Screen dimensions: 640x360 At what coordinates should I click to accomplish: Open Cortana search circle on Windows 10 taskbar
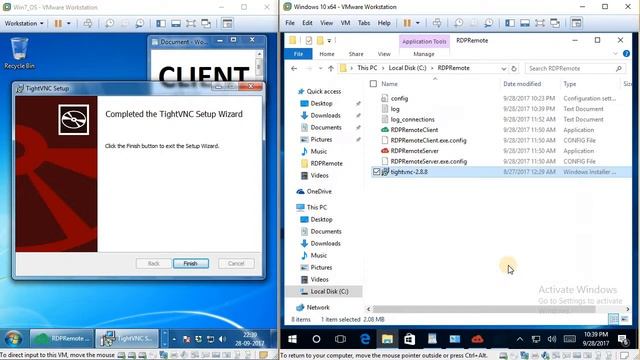(x=316, y=339)
